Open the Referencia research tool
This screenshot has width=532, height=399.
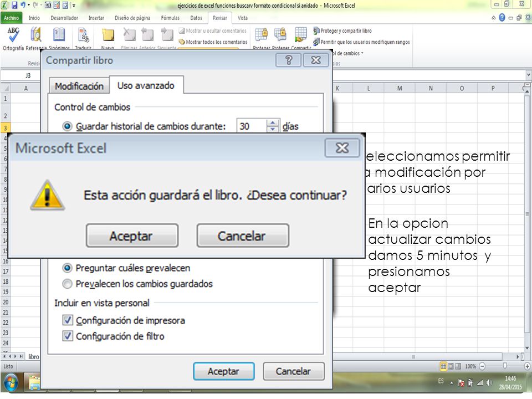[x=35, y=34]
